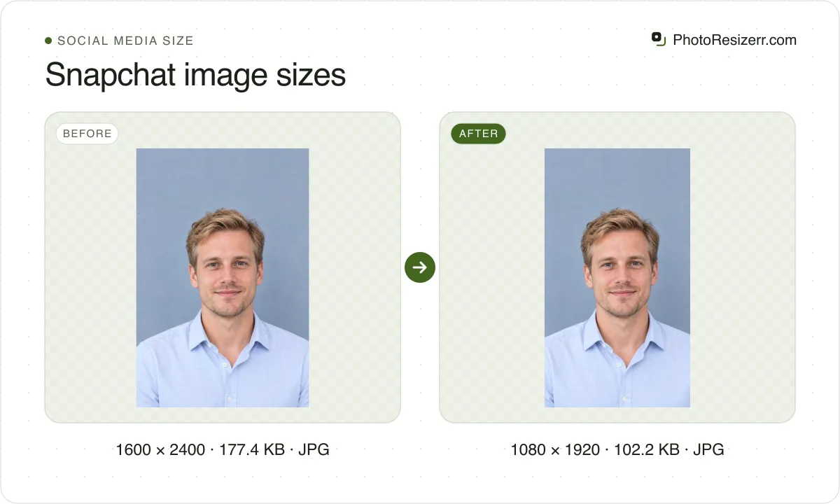Click the PhotoResizerr logo icon
The width and height of the screenshot is (840, 504).
click(658, 39)
